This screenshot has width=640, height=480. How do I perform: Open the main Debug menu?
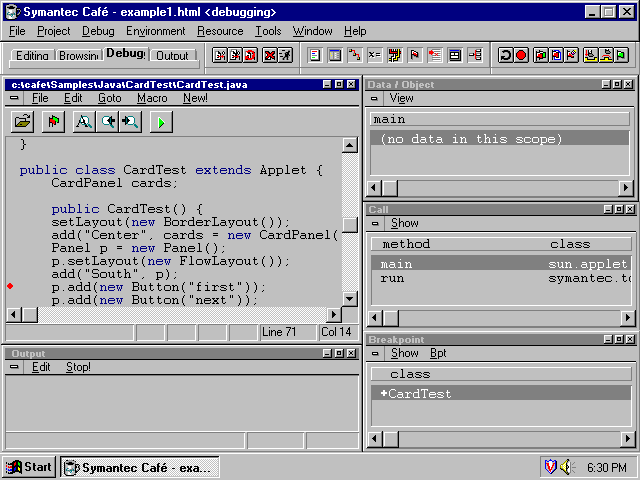point(98,31)
